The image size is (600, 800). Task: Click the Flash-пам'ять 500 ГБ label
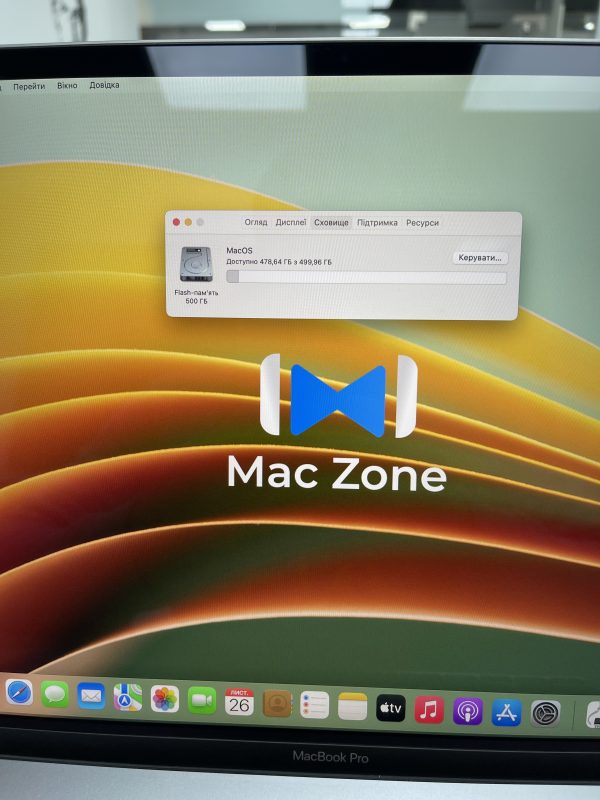click(x=196, y=297)
